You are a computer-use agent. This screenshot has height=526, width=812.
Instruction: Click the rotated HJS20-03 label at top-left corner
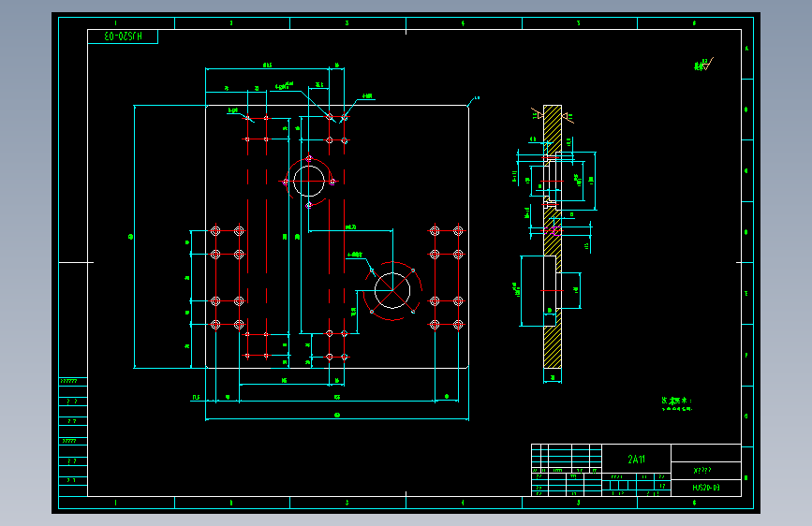point(123,37)
